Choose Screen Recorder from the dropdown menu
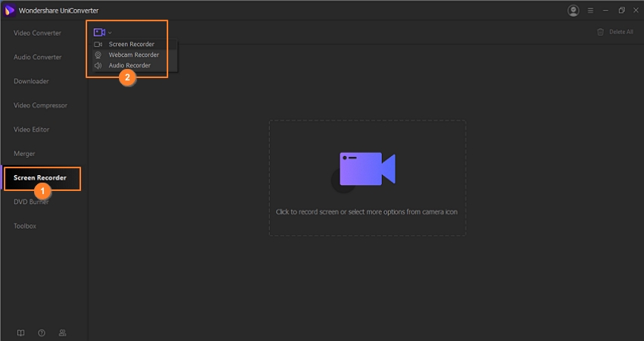This screenshot has height=341, width=644. 131,44
